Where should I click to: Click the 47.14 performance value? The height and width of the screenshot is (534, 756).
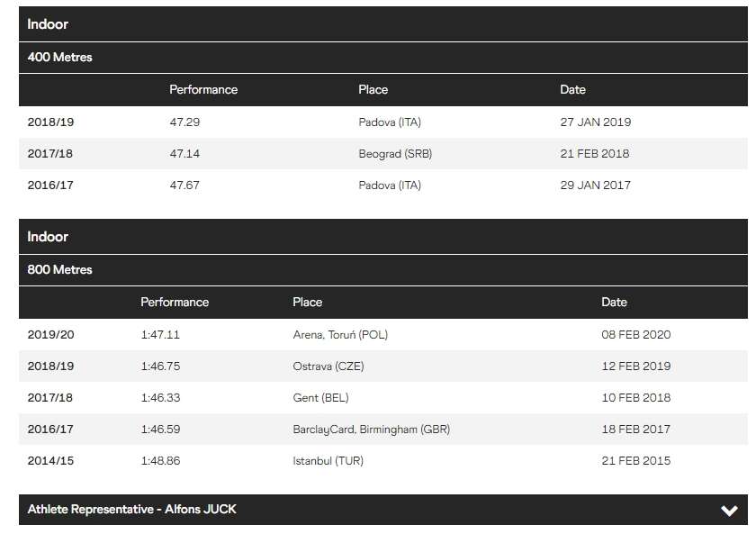184,154
